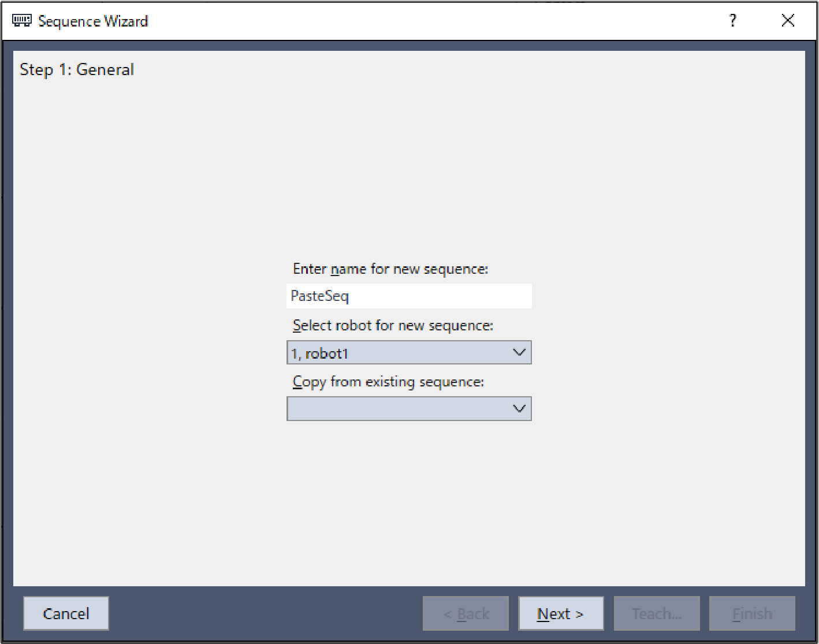
Task: Click the PasteSeq sequence name field
Action: pos(408,296)
